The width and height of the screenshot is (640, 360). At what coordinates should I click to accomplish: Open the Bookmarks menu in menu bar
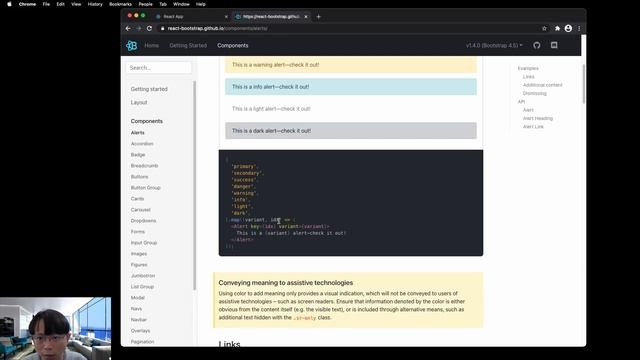pos(120,4)
